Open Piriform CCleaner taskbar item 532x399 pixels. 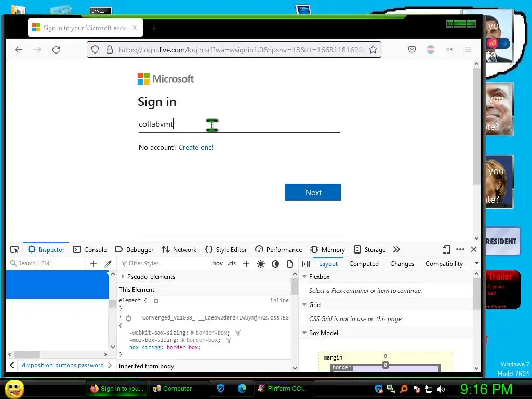pyautogui.click(x=283, y=389)
